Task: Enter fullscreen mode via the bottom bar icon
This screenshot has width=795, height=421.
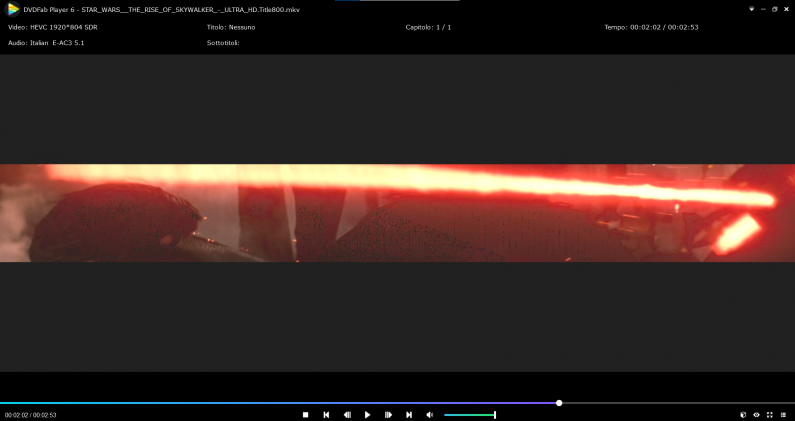Action: 770,415
